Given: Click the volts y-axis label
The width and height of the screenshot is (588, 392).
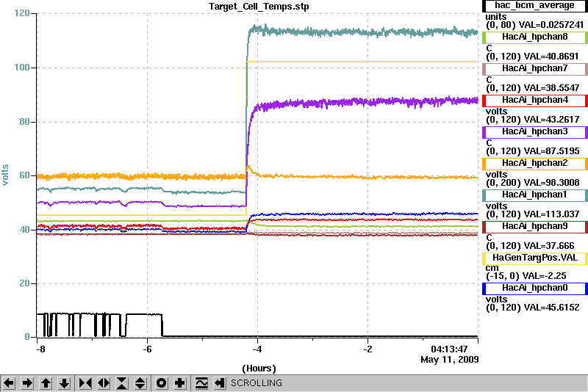Looking at the screenshot, I should pos(5,175).
